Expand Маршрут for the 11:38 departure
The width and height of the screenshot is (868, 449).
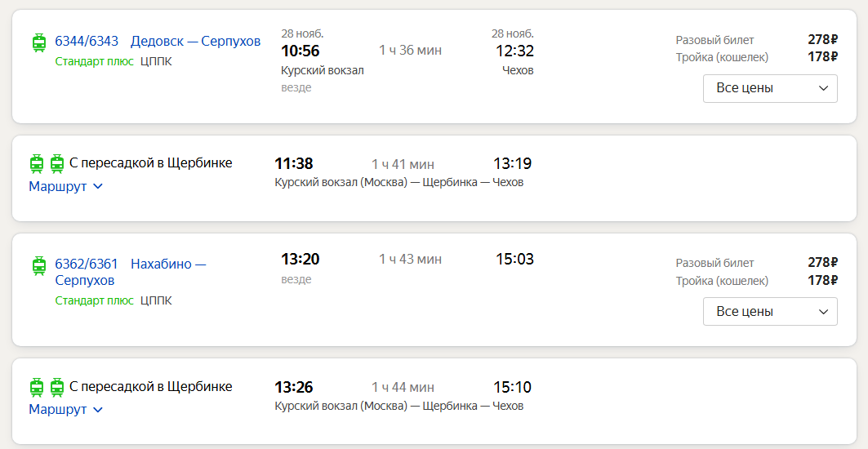coord(66,187)
